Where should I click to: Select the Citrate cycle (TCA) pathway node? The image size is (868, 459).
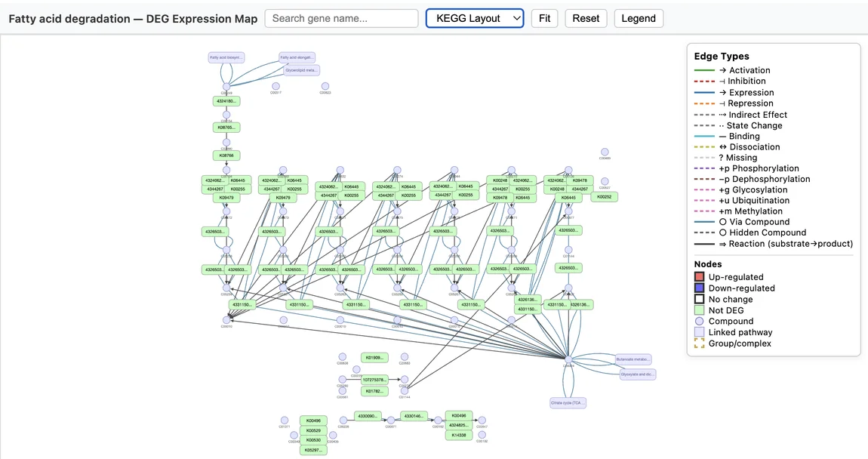click(x=568, y=403)
